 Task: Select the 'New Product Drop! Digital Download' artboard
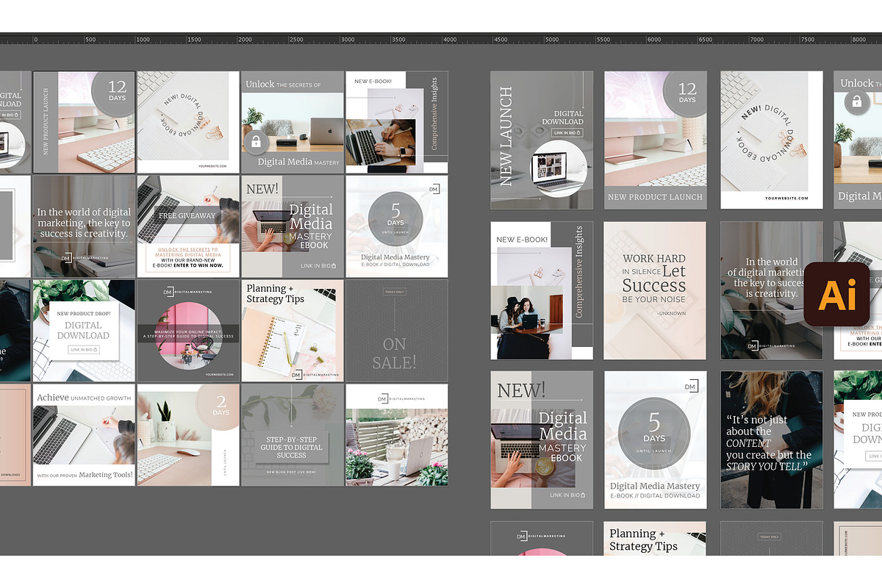tap(85, 331)
